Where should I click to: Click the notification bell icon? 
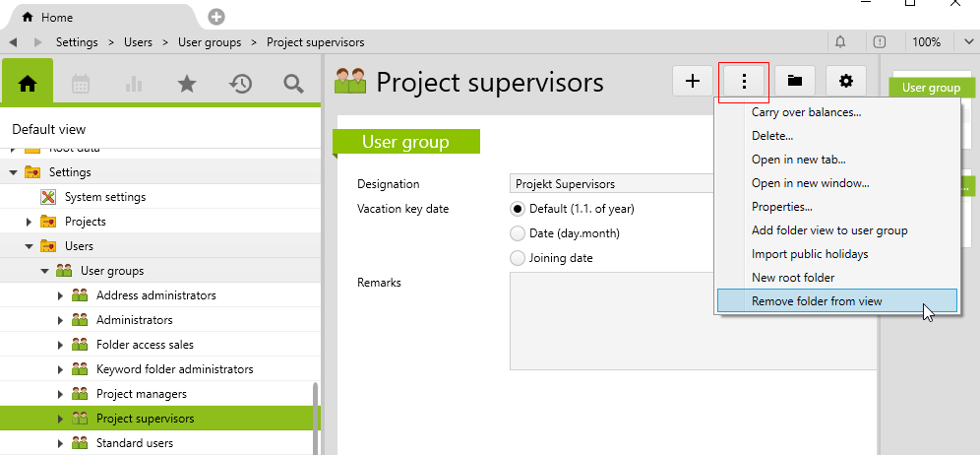point(840,42)
